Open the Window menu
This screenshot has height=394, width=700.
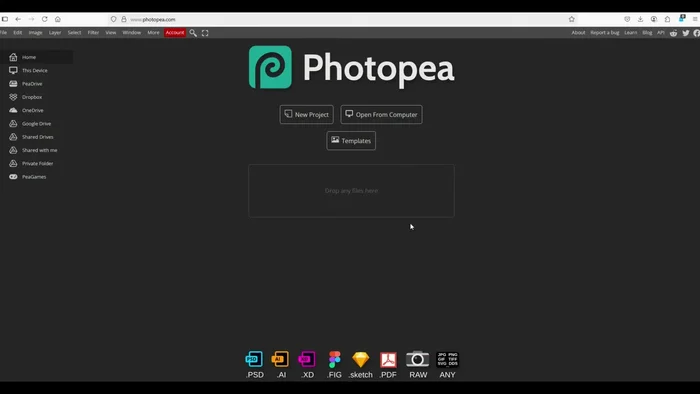point(132,33)
